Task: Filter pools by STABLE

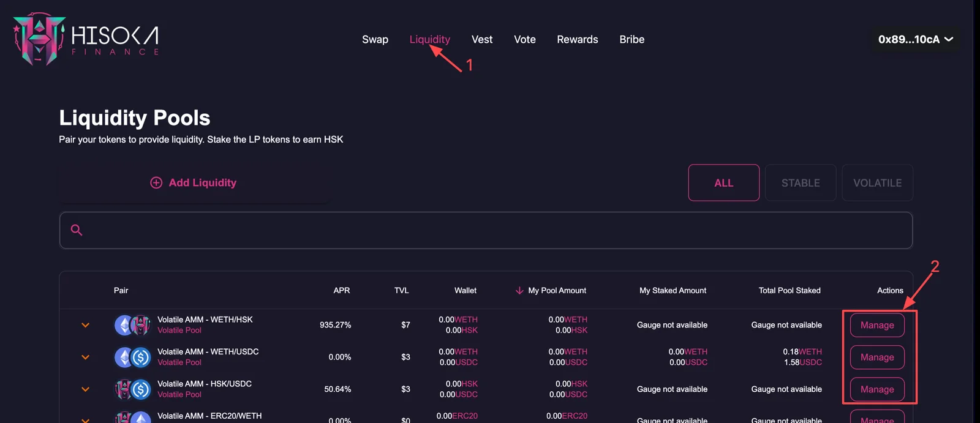Action: point(801,182)
